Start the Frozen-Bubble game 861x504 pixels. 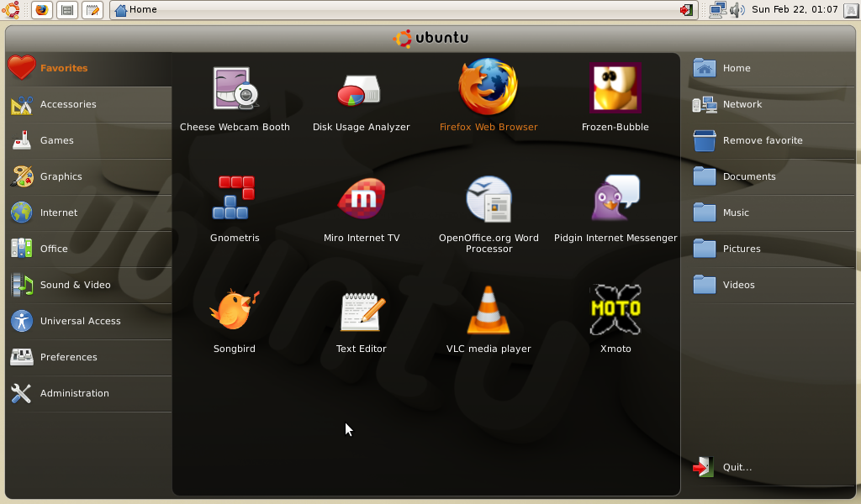(615, 97)
